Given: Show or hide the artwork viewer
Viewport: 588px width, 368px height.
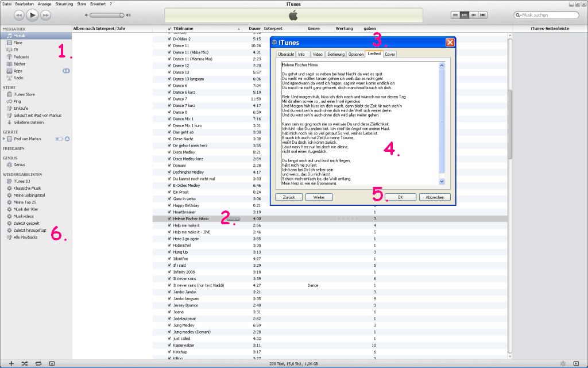Looking at the screenshot, I should [52, 363].
